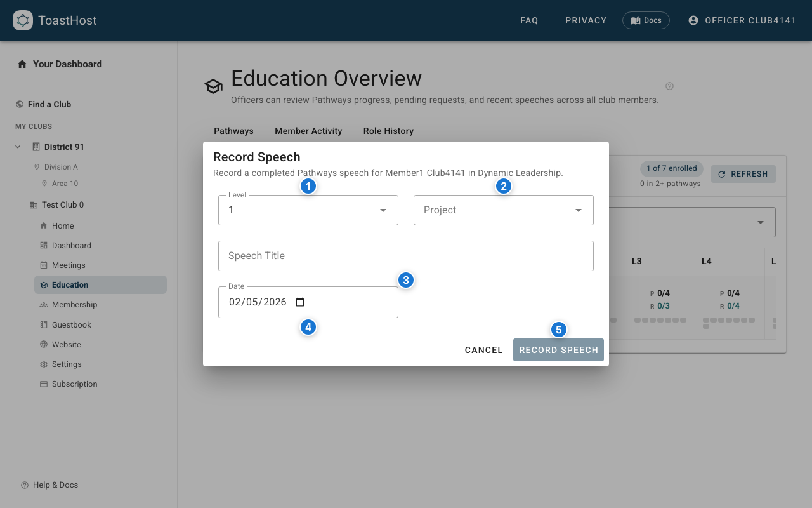
Task: Open the calendar picker icon in Date field
Action: click(x=301, y=302)
